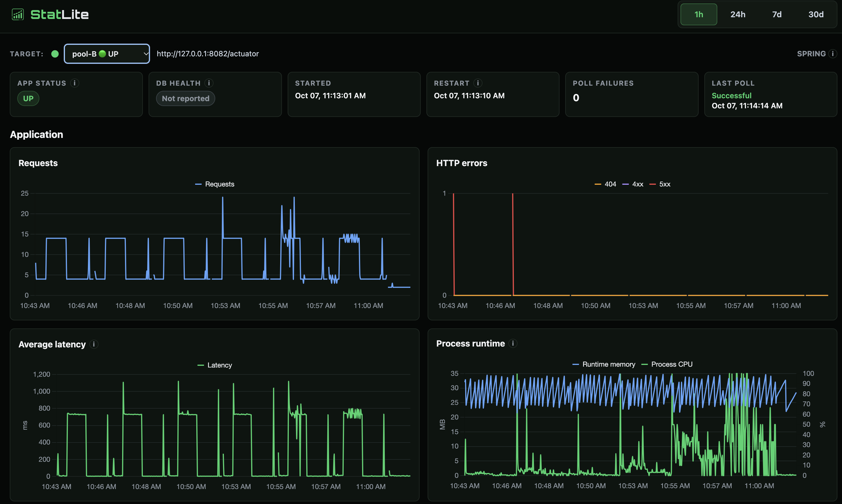Click the SPRING label

tap(811, 54)
